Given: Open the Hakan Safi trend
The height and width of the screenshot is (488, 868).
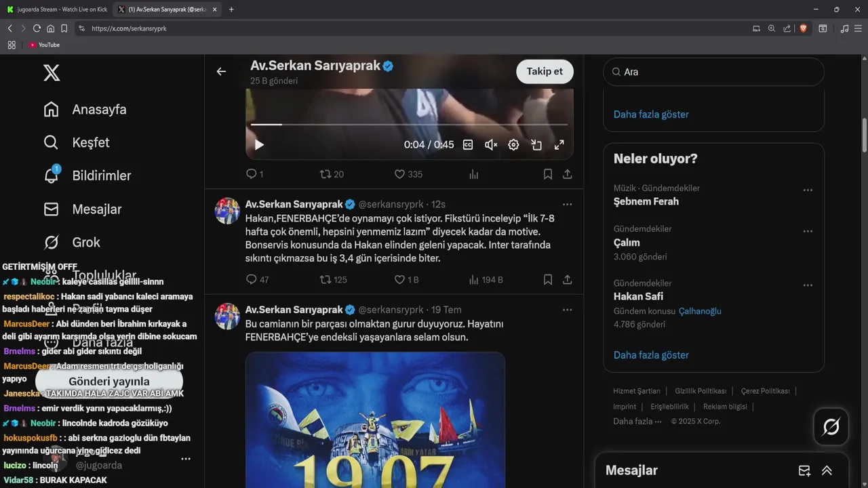Looking at the screenshot, I should [x=638, y=296].
